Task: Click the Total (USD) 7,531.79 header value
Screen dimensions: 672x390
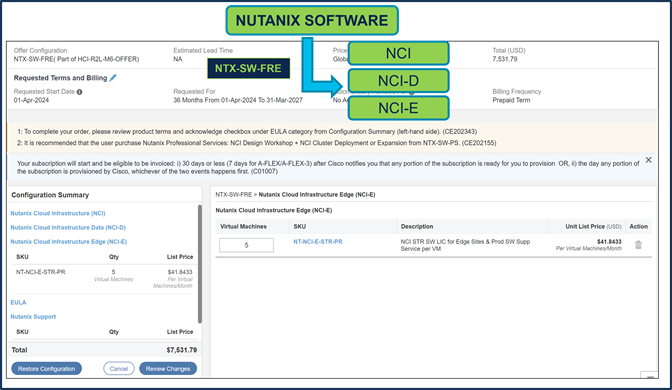Action: pyautogui.click(x=504, y=59)
